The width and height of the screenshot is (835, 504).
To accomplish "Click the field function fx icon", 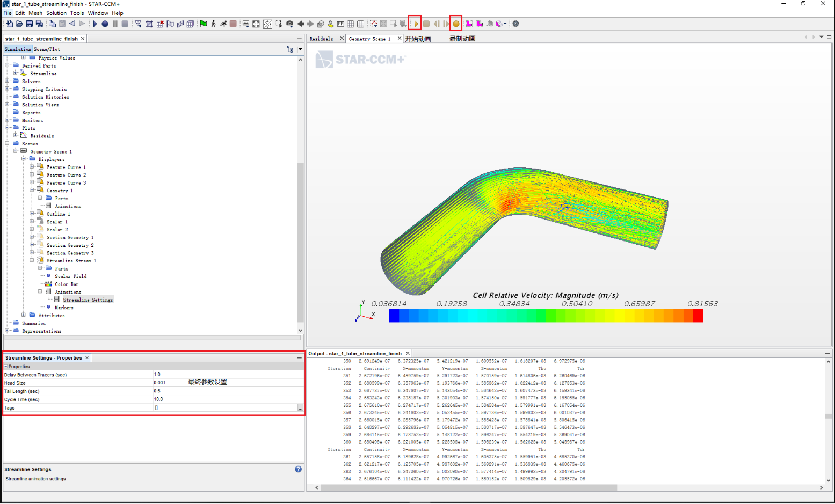I will [331, 24].
